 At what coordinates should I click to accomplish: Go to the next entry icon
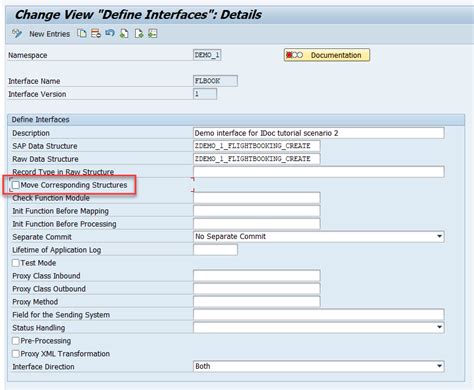point(139,34)
